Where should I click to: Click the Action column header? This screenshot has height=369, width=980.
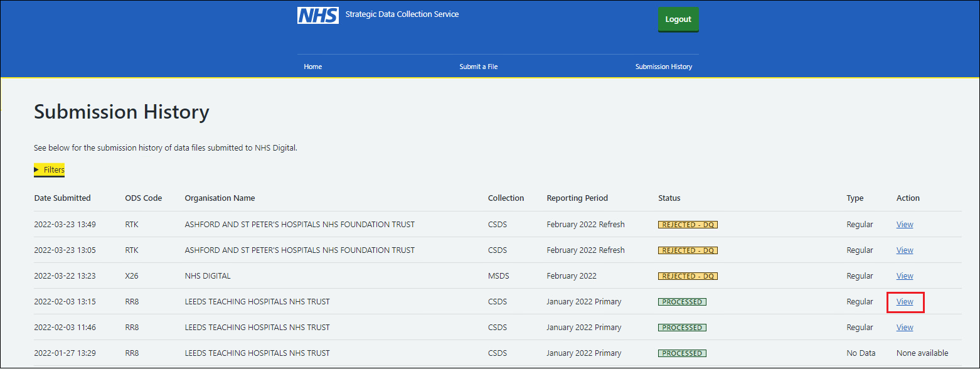point(908,198)
